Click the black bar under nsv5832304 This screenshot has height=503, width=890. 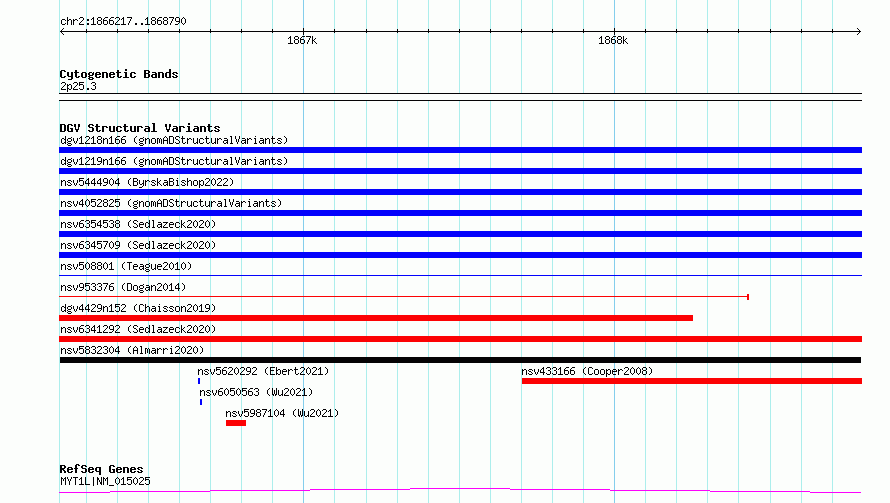(460, 360)
